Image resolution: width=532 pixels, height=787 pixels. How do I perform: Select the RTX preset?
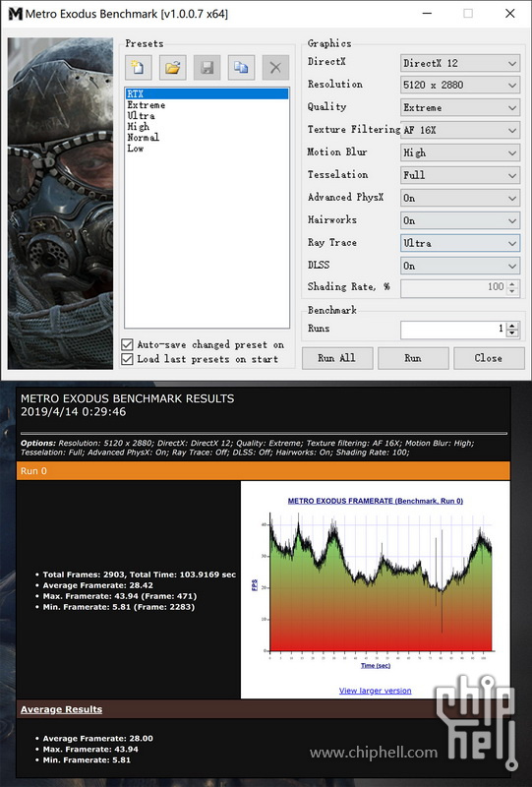pyautogui.click(x=207, y=93)
